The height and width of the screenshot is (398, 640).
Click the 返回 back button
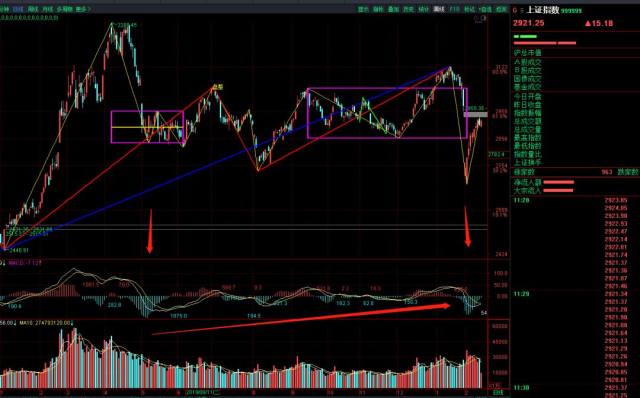[x=501, y=9]
